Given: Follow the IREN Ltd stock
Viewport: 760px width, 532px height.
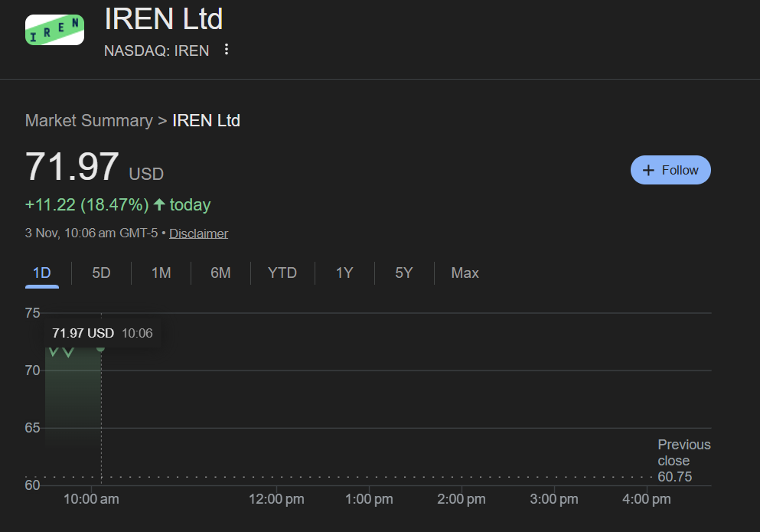Looking at the screenshot, I should click(670, 170).
